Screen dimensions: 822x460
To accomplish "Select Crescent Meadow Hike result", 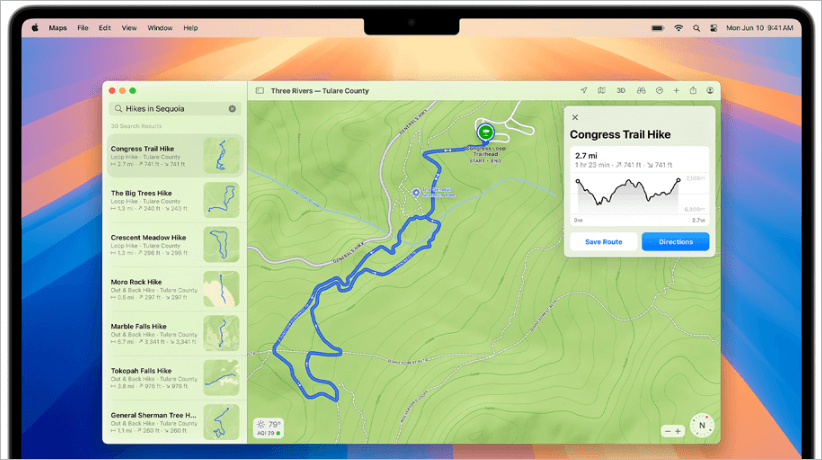I will (175, 244).
